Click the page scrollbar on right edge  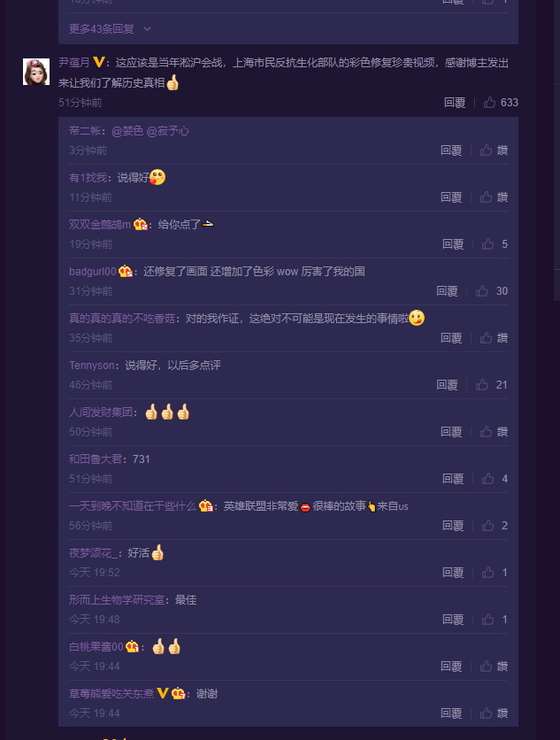[556, 189]
